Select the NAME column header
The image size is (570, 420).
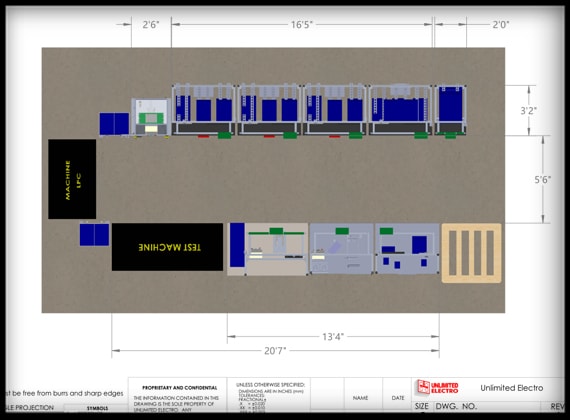tap(360, 398)
